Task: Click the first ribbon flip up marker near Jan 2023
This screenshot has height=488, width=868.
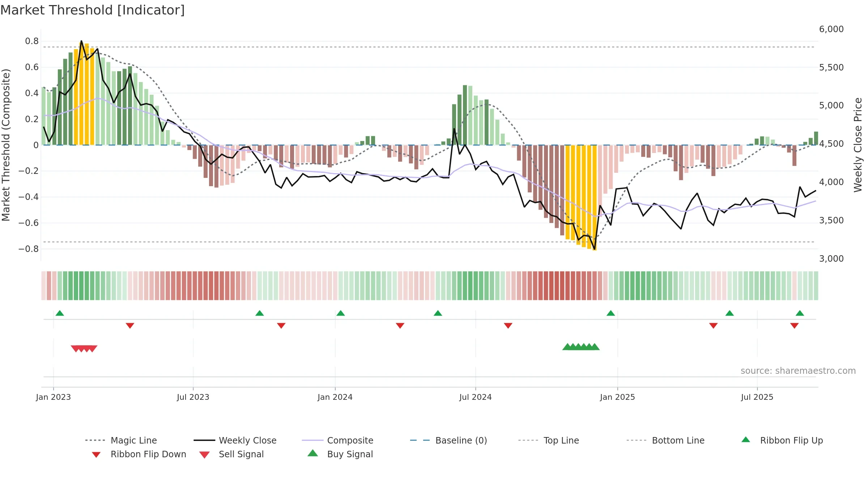Action: tap(60, 313)
